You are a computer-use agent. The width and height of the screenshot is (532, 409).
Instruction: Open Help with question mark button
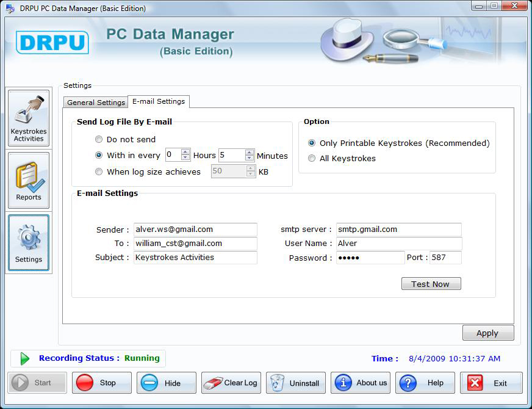pos(425,383)
